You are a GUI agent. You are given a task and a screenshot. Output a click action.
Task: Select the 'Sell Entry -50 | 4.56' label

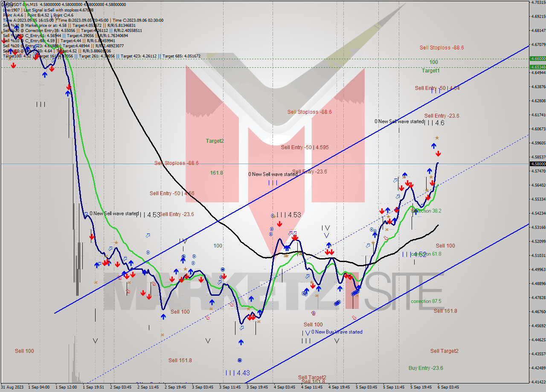click(x=172, y=193)
